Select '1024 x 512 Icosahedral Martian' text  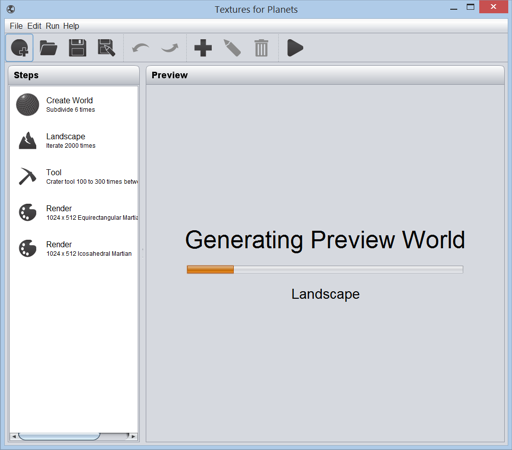(89, 254)
